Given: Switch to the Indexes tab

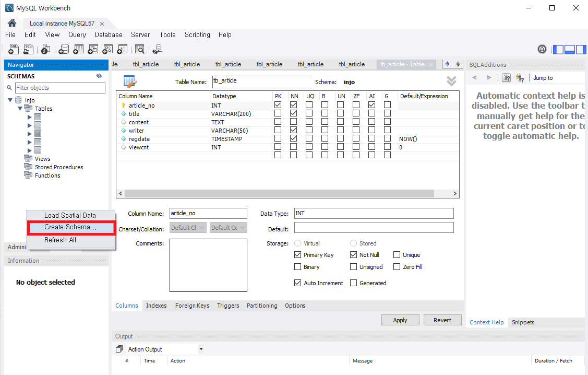Looking at the screenshot, I should 157,306.
